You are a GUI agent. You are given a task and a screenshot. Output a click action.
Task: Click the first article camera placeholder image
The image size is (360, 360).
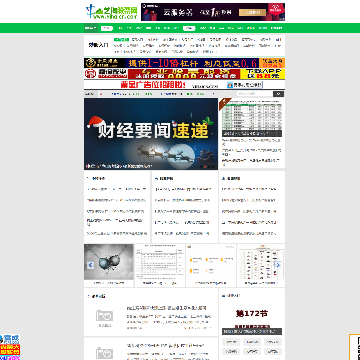(104, 318)
